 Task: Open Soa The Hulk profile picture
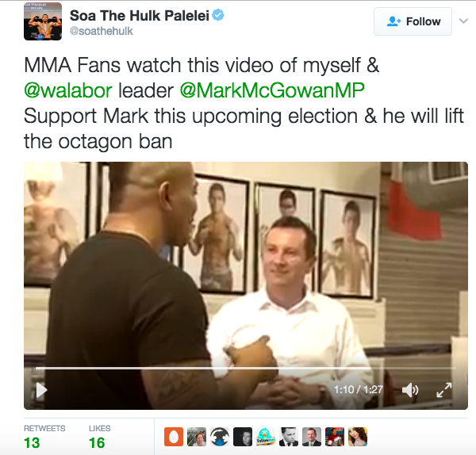43,21
